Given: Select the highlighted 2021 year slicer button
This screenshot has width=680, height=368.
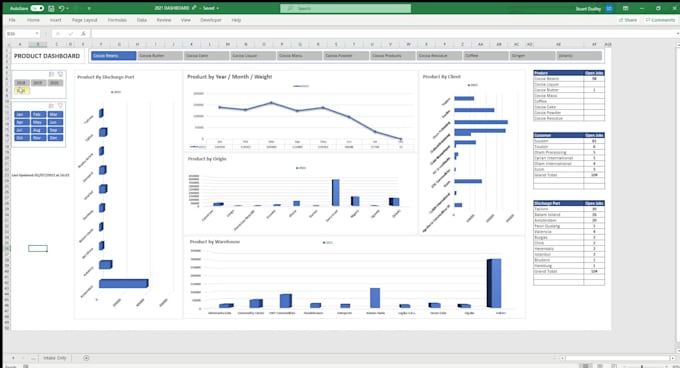Looking at the screenshot, I should tap(22, 91).
